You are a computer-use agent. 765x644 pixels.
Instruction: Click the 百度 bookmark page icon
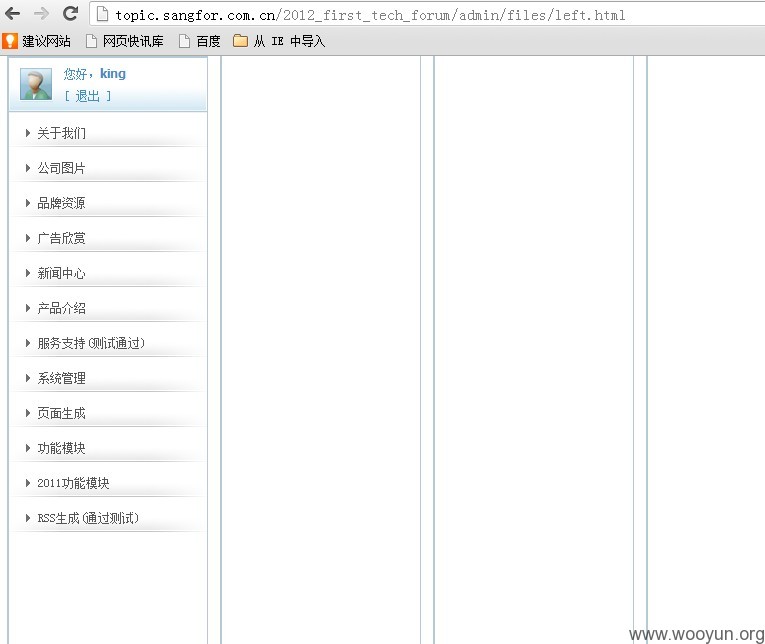point(184,41)
